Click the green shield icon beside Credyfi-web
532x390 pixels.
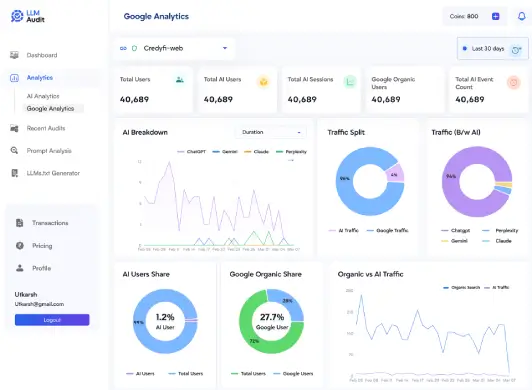click(134, 49)
